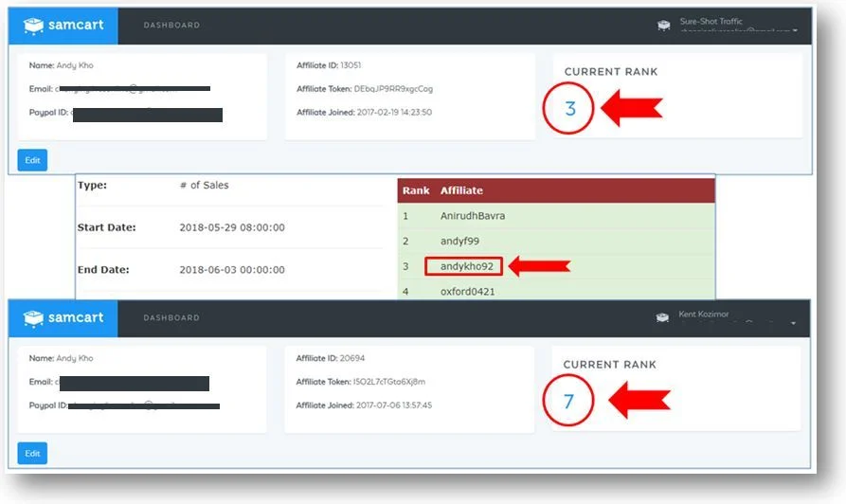Click the red arrow pointing at andykho92
The height and width of the screenshot is (504, 846).
(x=539, y=266)
